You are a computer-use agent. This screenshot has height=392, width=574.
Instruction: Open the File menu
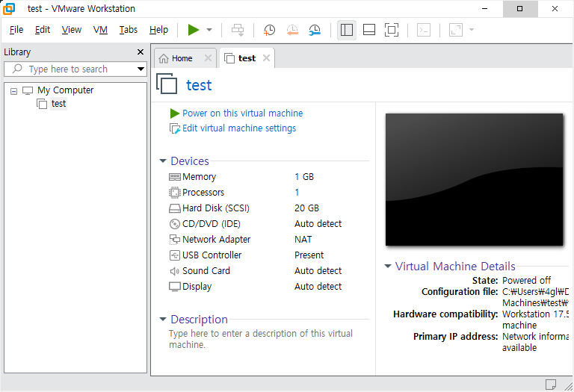16,30
